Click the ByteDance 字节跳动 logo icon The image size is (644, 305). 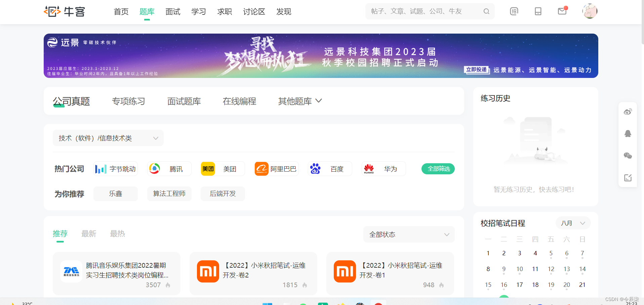tap(101, 169)
